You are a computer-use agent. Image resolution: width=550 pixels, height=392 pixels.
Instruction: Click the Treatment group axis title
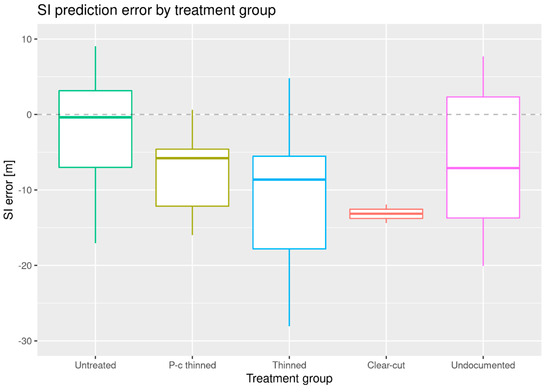point(289,379)
